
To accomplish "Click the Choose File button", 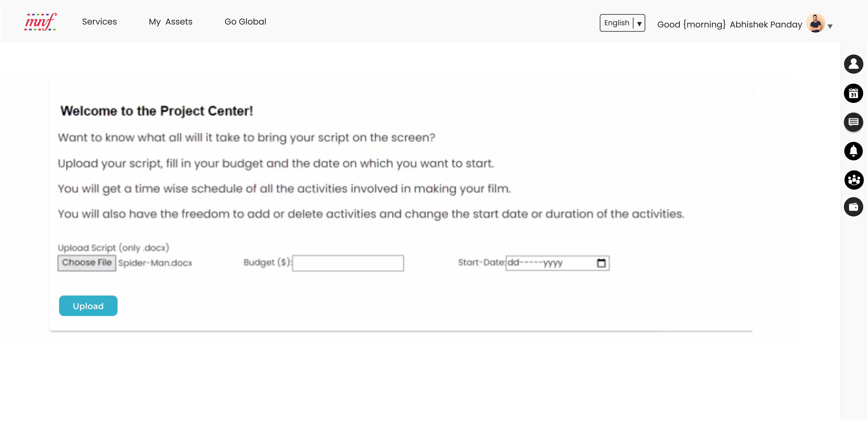I will point(87,263).
